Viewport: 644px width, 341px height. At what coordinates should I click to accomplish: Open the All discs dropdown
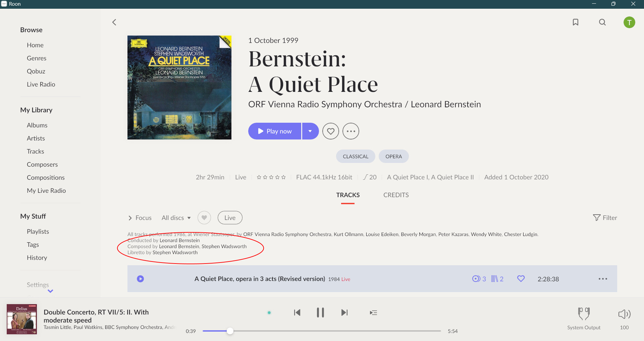pos(176,218)
